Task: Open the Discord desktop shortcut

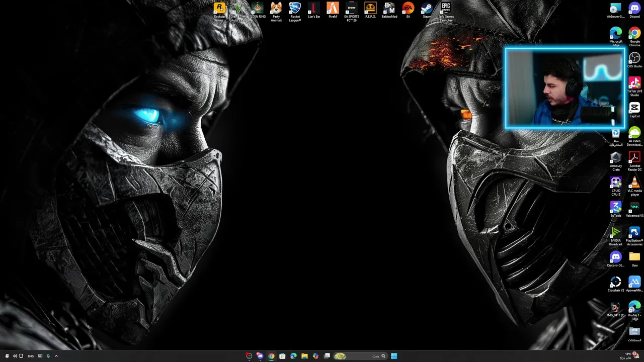Action: [x=634, y=11]
